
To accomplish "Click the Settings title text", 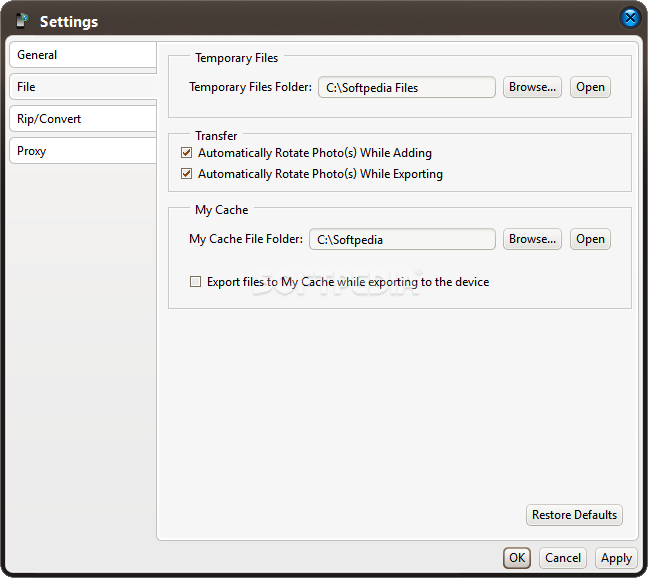I will click(69, 21).
